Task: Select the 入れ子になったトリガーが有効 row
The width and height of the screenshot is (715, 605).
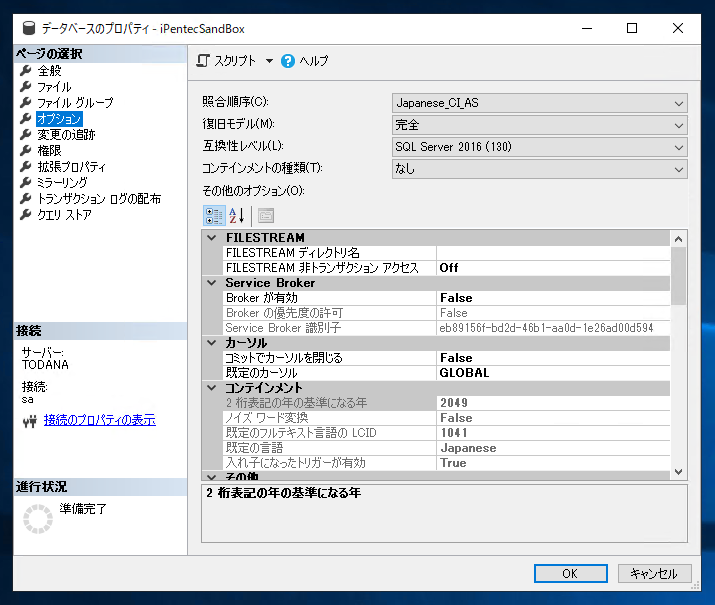Action: tap(447, 463)
